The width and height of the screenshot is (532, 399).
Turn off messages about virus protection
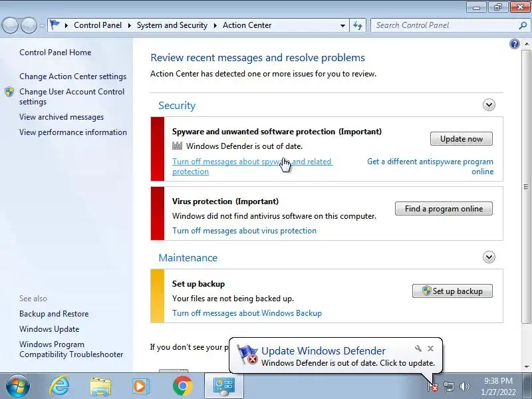[244, 231]
